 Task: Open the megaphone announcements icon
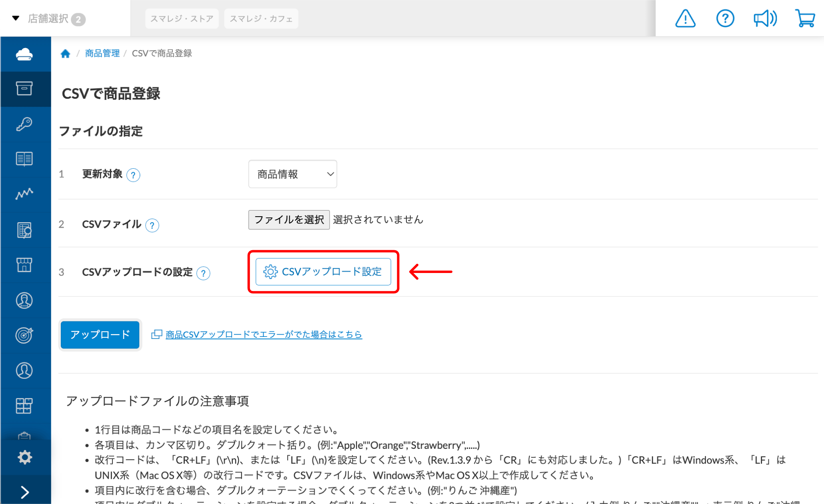(765, 18)
